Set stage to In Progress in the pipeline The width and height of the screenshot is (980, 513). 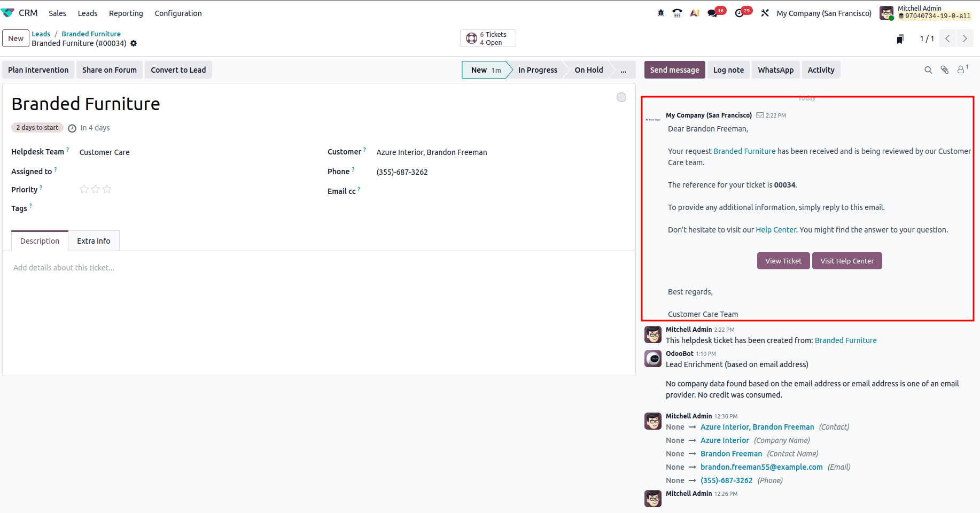point(537,69)
